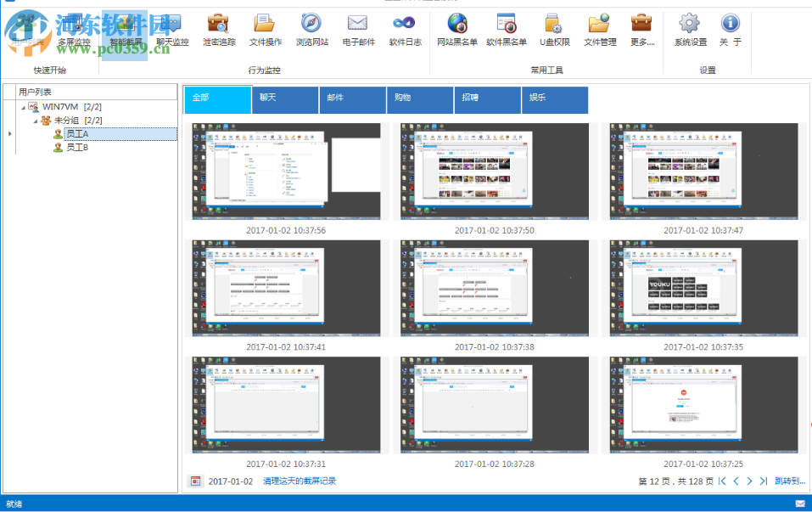Image resolution: width=812 pixels, height=512 pixels.
Task: Collapse the 未分组 group node
Action: pyautogui.click(x=36, y=121)
